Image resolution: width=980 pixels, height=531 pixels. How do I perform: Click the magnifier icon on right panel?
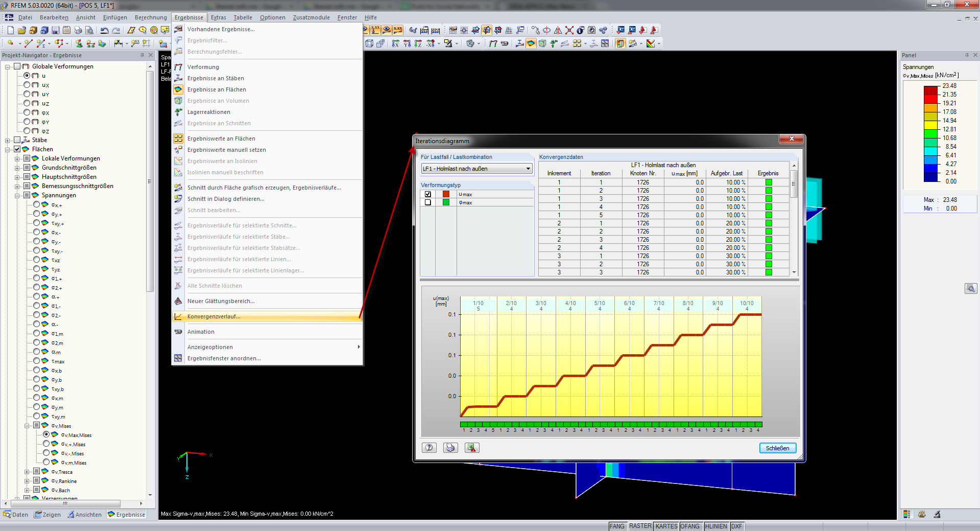click(x=971, y=289)
